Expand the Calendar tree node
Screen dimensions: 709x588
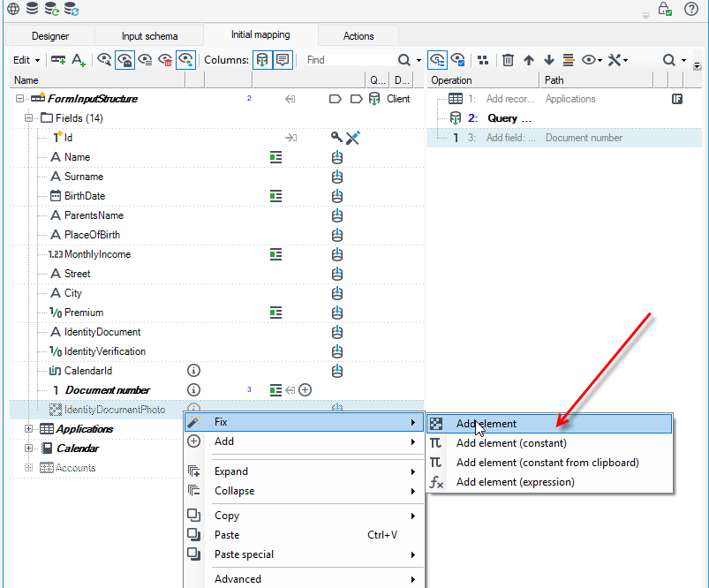tap(28, 449)
